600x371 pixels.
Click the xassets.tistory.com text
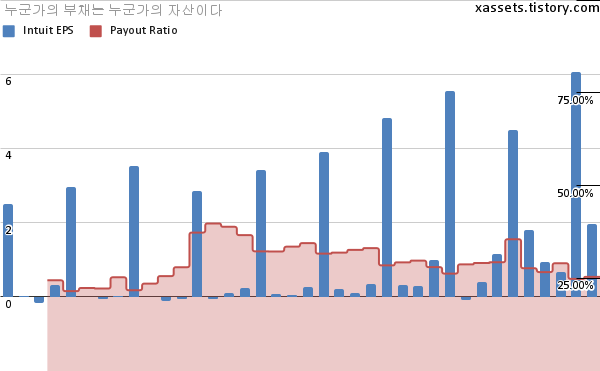(537, 8)
